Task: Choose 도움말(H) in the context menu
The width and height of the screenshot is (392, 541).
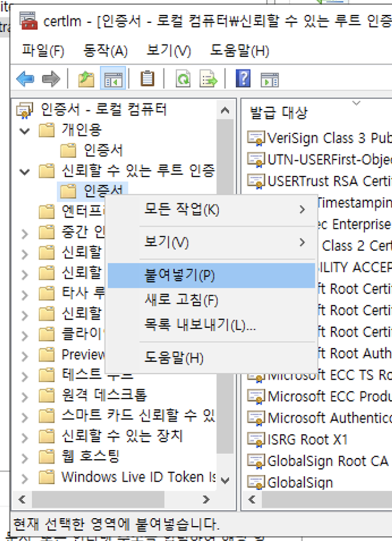Action: (211, 358)
